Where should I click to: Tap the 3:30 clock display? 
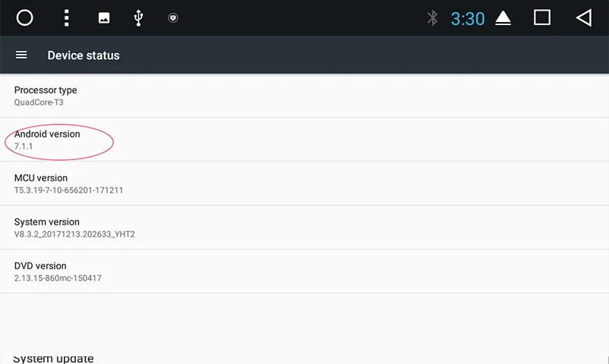click(468, 18)
